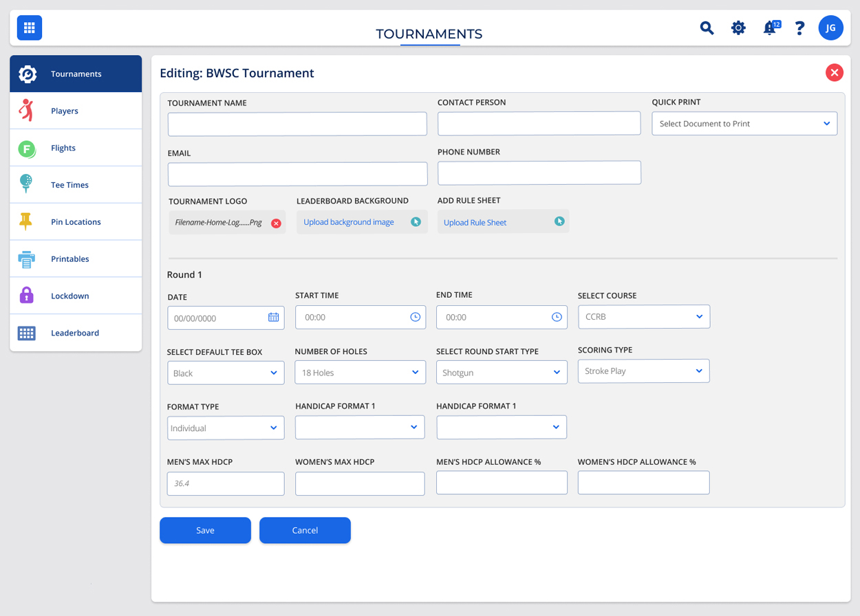Open settings via the gear icon

pyautogui.click(x=738, y=28)
